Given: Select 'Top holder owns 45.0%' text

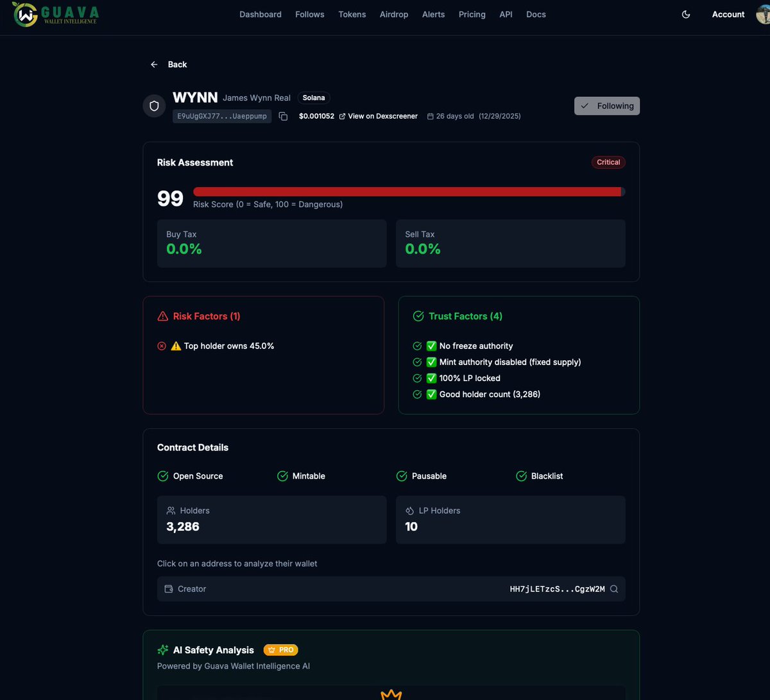Looking at the screenshot, I should click(229, 346).
